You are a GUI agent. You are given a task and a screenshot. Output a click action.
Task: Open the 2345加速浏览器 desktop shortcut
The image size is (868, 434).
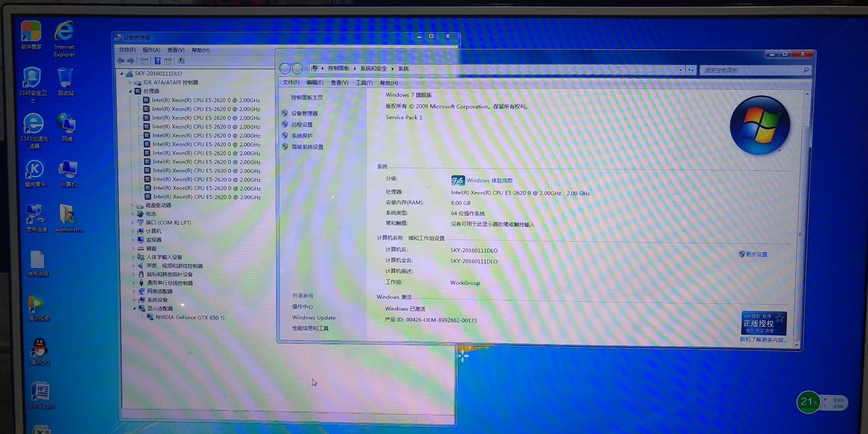point(34,131)
